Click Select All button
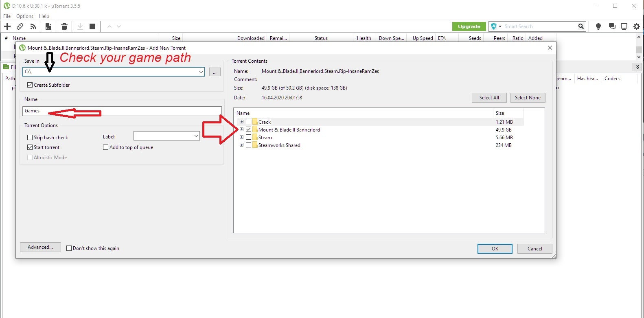Image resolution: width=644 pixels, height=318 pixels. pos(489,98)
